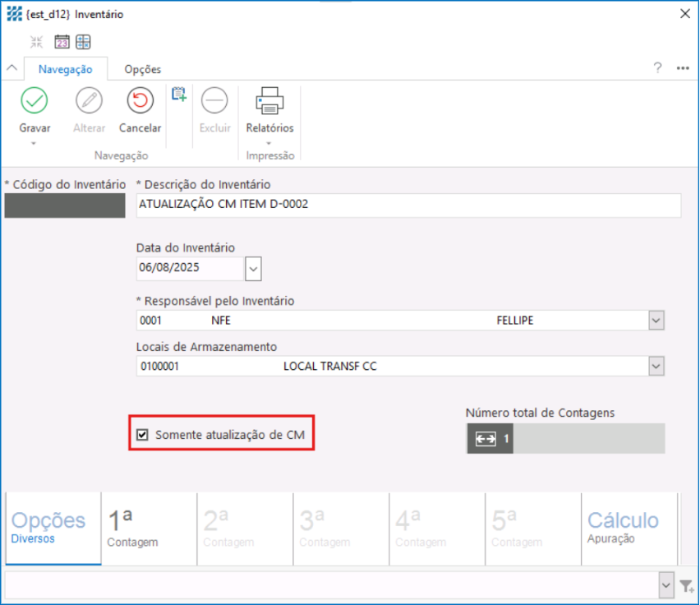This screenshot has height=605, width=700.
Task: Click the collapse arrows icon in top toolbar
Action: [x=36, y=42]
